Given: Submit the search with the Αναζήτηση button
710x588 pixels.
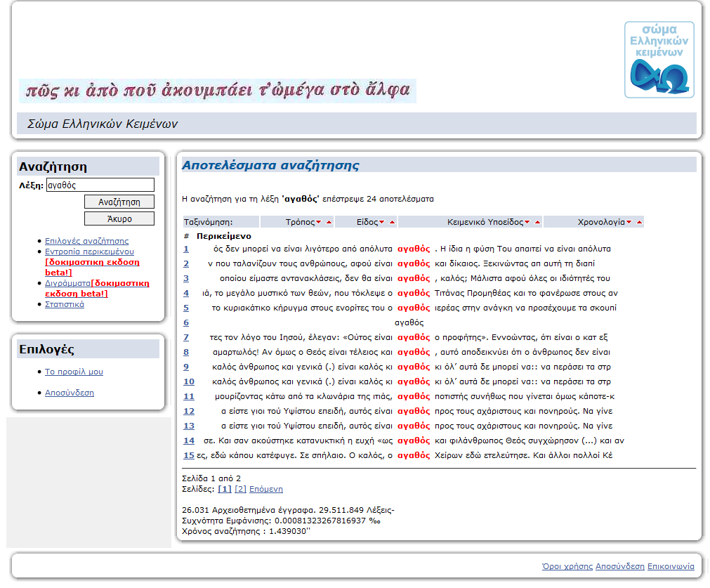Looking at the screenshot, I should click(119, 202).
